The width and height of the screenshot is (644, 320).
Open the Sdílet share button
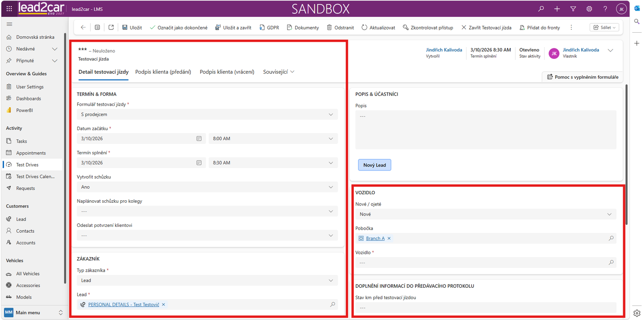tap(604, 27)
